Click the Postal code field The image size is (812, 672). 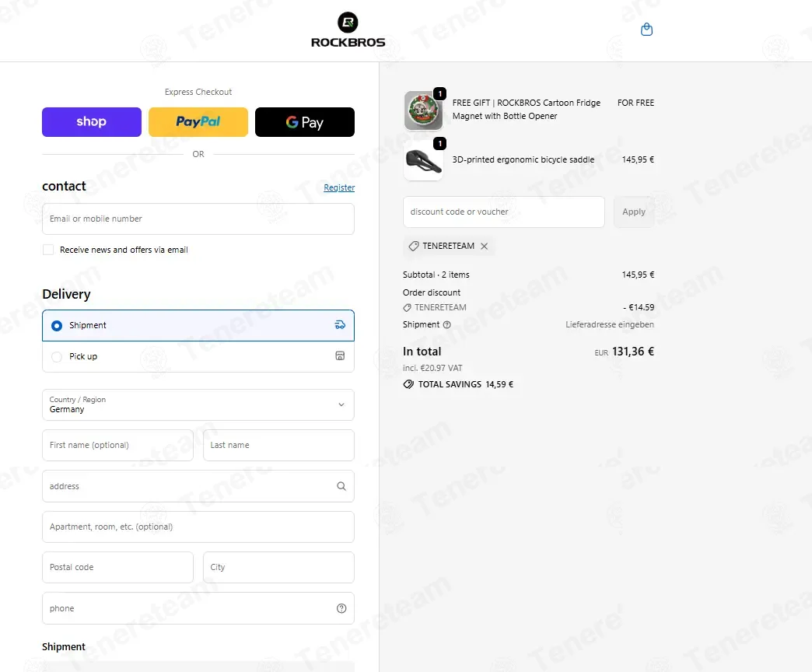click(x=117, y=568)
